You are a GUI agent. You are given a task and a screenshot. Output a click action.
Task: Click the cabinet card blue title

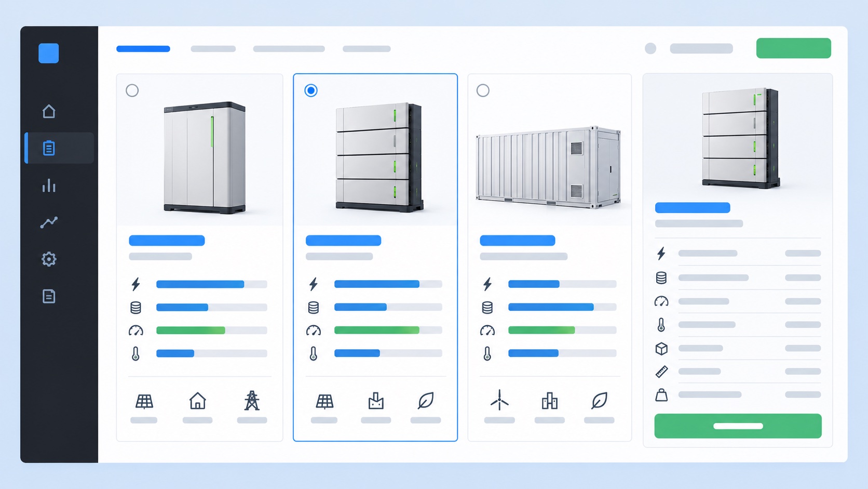coord(167,241)
